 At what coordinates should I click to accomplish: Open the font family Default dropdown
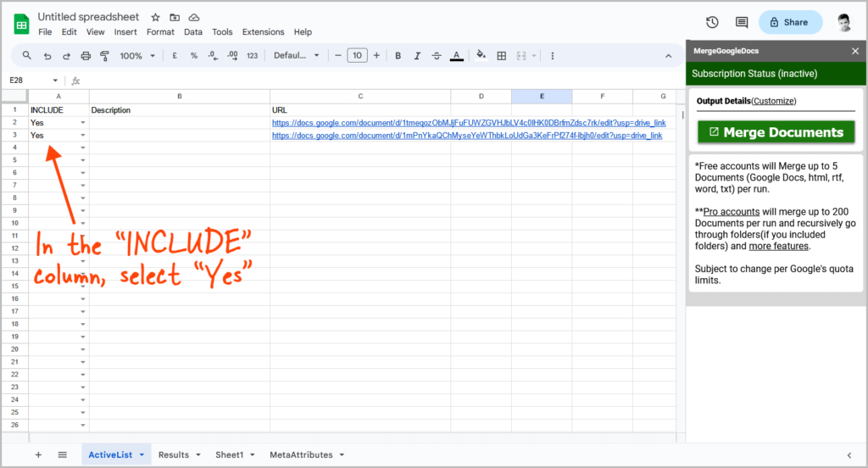[x=297, y=55]
